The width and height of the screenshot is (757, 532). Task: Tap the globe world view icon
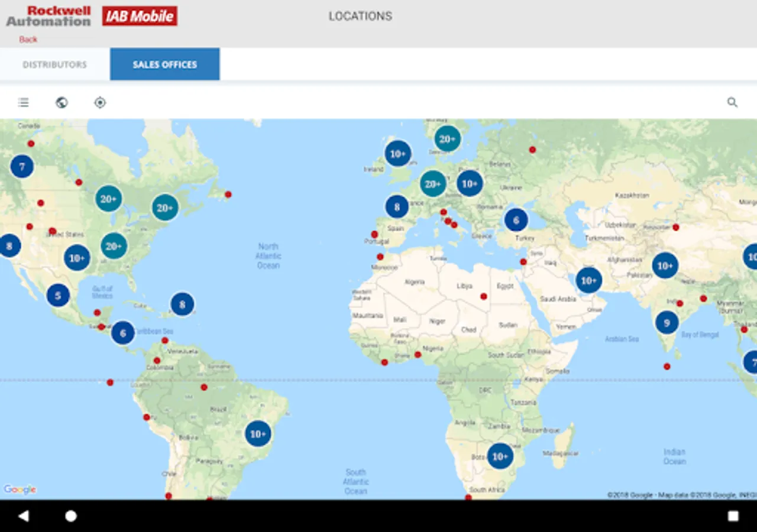coord(62,102)
